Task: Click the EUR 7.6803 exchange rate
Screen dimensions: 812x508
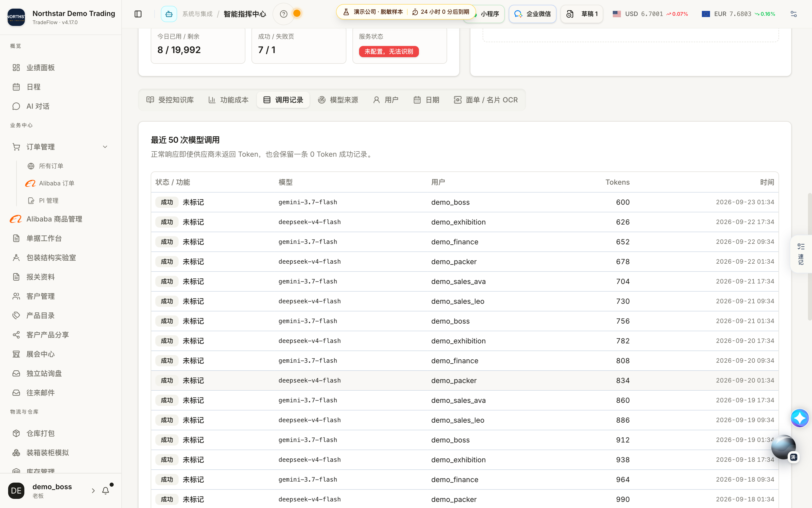Action: [x=738, y=14]
